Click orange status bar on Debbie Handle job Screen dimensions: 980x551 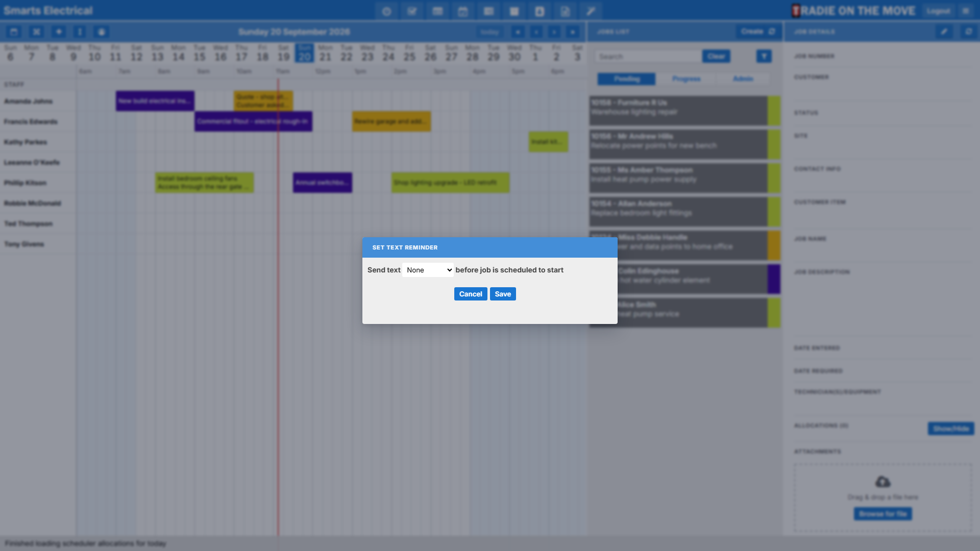(x=774, y=245)
